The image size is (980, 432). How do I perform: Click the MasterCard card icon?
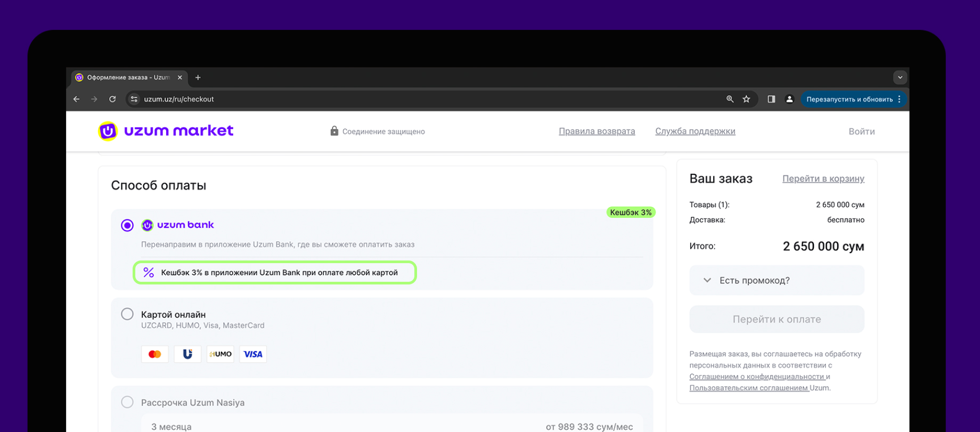point(154,354)
